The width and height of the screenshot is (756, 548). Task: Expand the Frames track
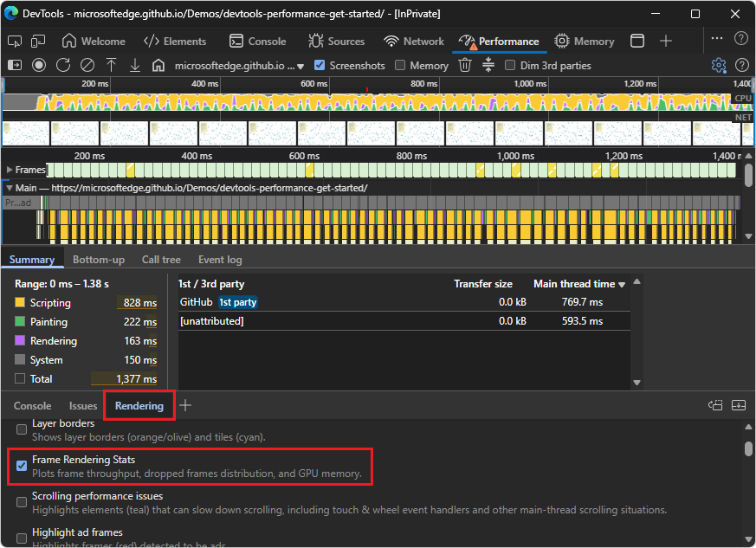[x=10, y=170]
